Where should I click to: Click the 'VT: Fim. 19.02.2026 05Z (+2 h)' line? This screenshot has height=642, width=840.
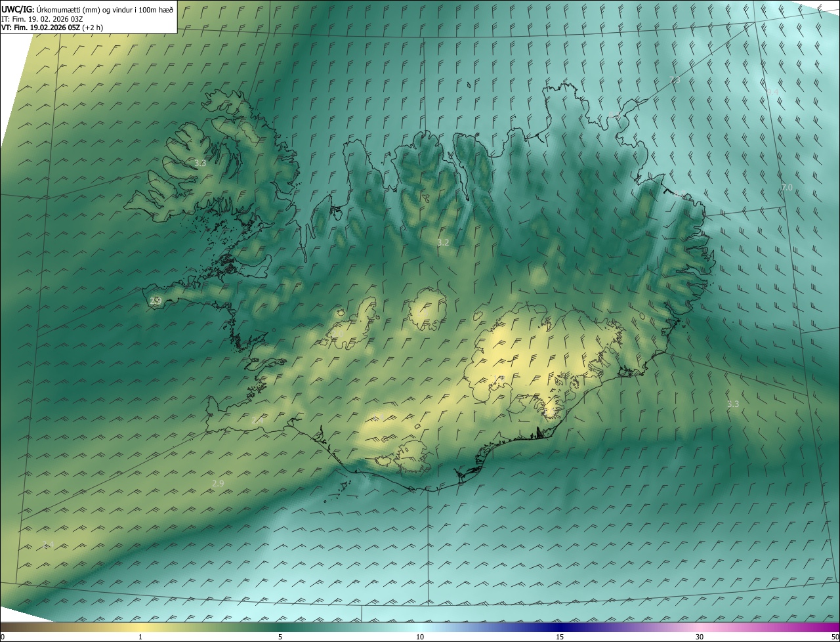click(52, 28)
